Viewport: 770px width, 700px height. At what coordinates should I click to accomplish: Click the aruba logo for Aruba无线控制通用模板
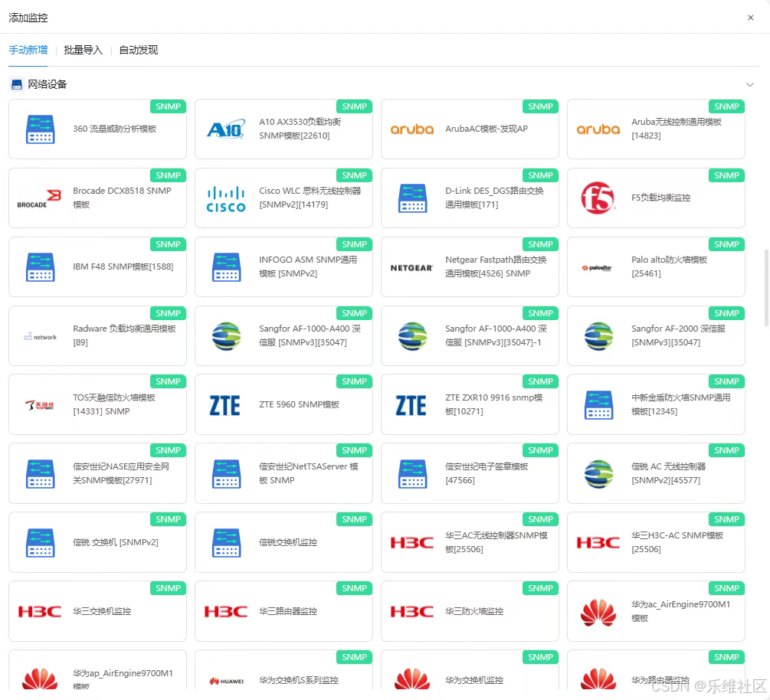[x=598, y=129]
